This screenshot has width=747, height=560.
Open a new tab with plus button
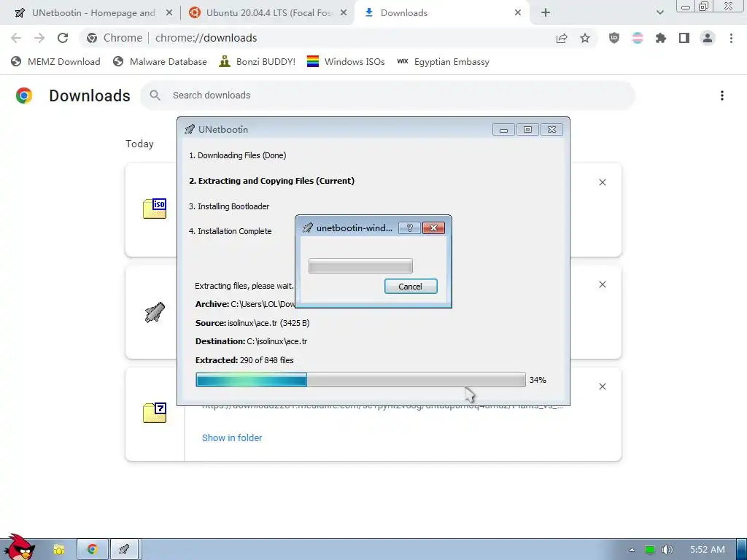coord(546,13)
